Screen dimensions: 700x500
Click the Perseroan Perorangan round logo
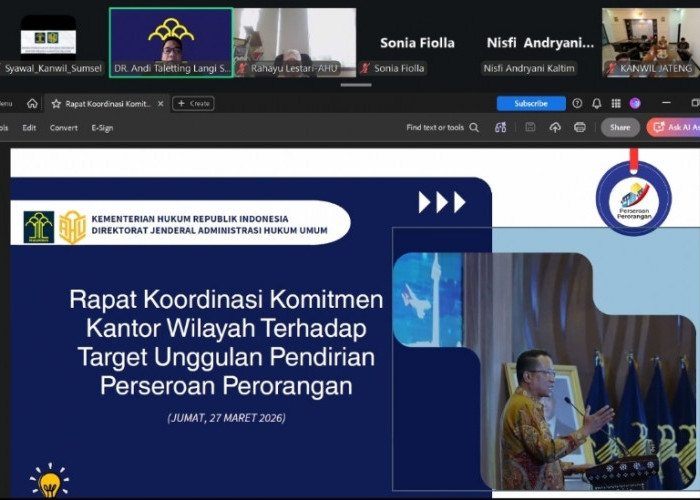pyautogui.click(x=633, y=198)
